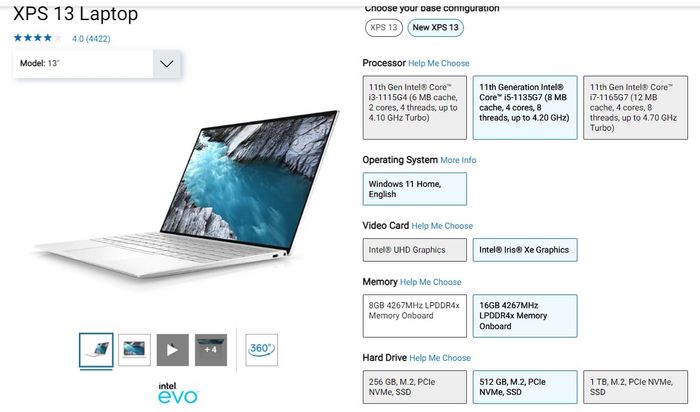Choose the XPS 13 base configuration
The width and height of the screenshot is (700, 412).
(x=383, y=28)
